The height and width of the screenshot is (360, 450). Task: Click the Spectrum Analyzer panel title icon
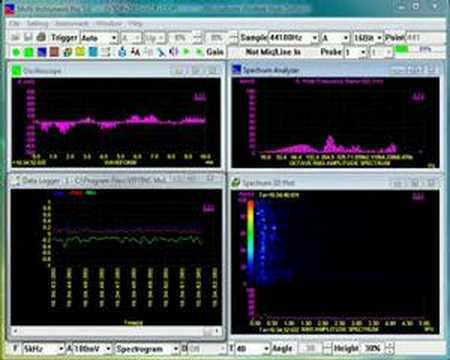point(237,69)
